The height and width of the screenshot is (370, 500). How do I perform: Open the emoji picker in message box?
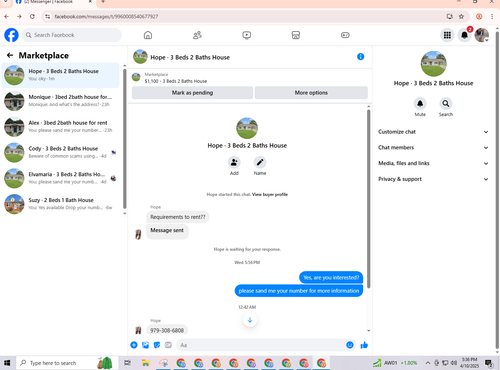tap(350, 345)
